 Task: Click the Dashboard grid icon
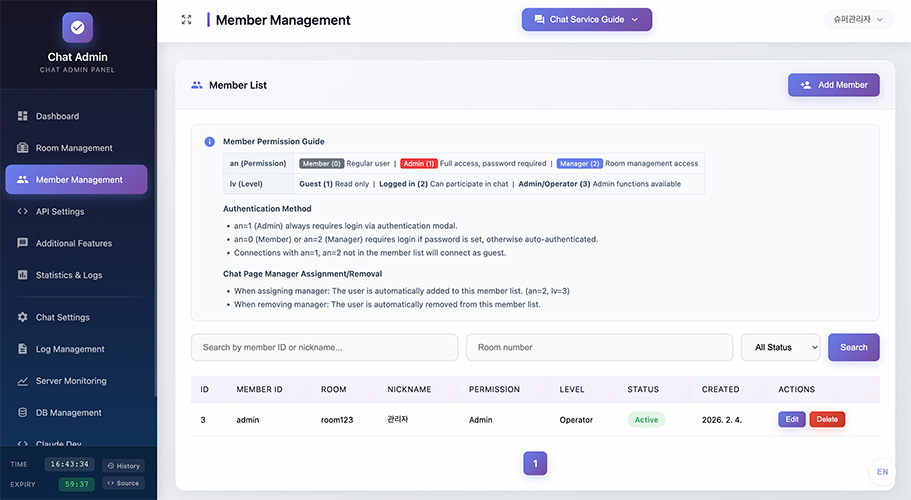pyautogui.click(x=23, y=116)
